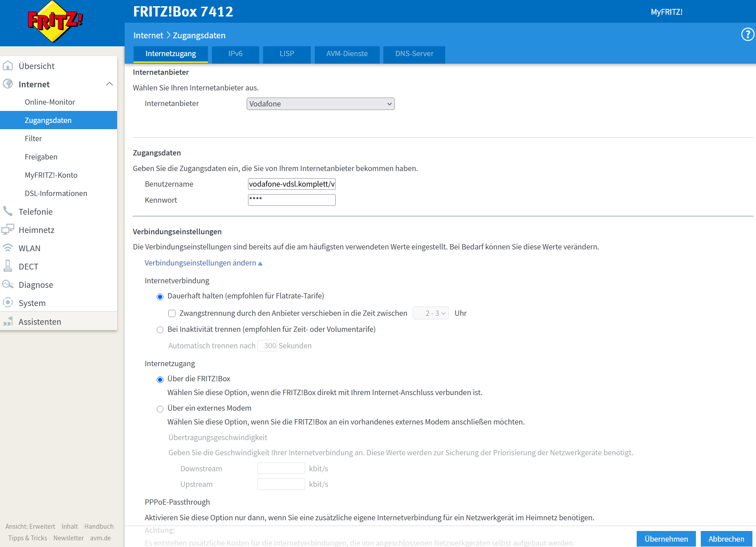Open the MyFRITZ! link in header
Viewport: 756px width, 547px height.
tap(667, 12)
